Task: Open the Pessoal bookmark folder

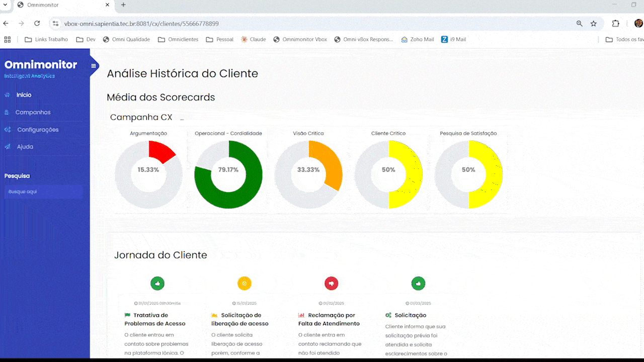Action: point(220,39)
